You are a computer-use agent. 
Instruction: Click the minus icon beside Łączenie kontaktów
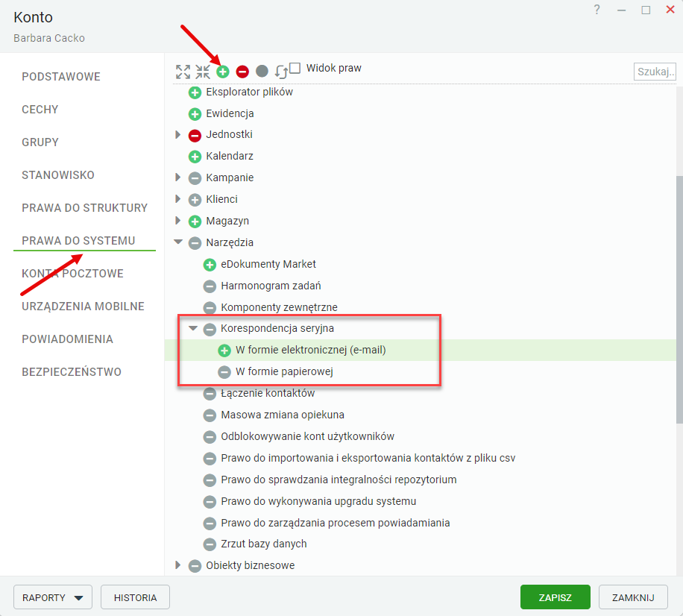coord(210,394)
